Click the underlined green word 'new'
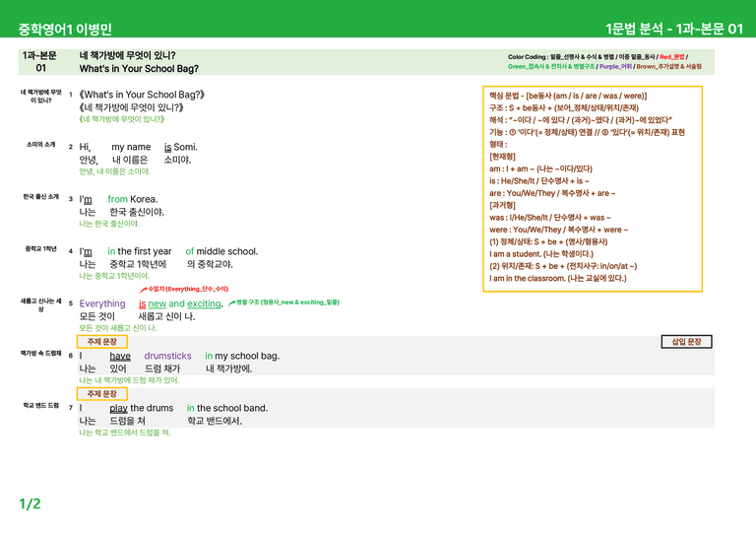The image size is (756, 535). pyautogui.click(x=157, y=303)
